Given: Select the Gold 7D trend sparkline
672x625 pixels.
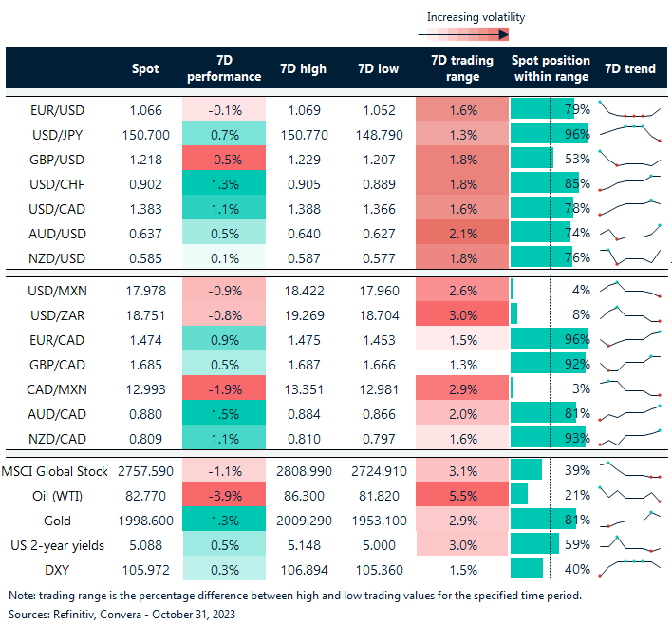Looking at the screenshot, I should (630, 521).
